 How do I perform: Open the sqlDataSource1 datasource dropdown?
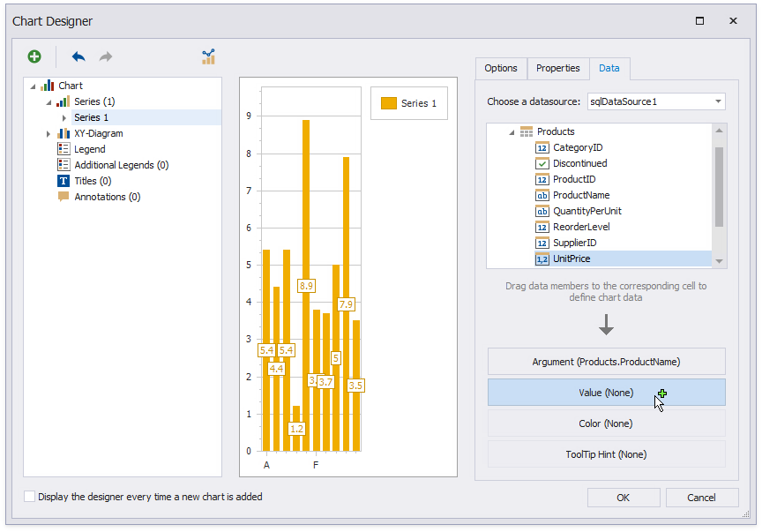719,101
